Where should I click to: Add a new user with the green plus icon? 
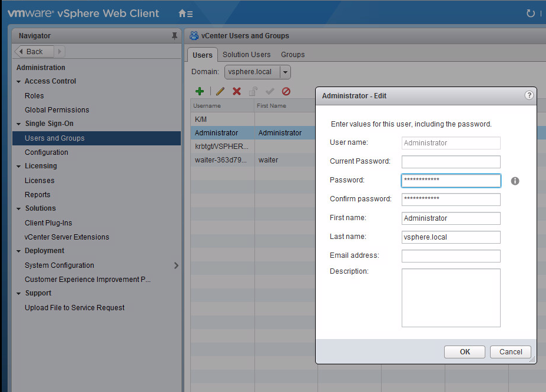tap(200, 91)
